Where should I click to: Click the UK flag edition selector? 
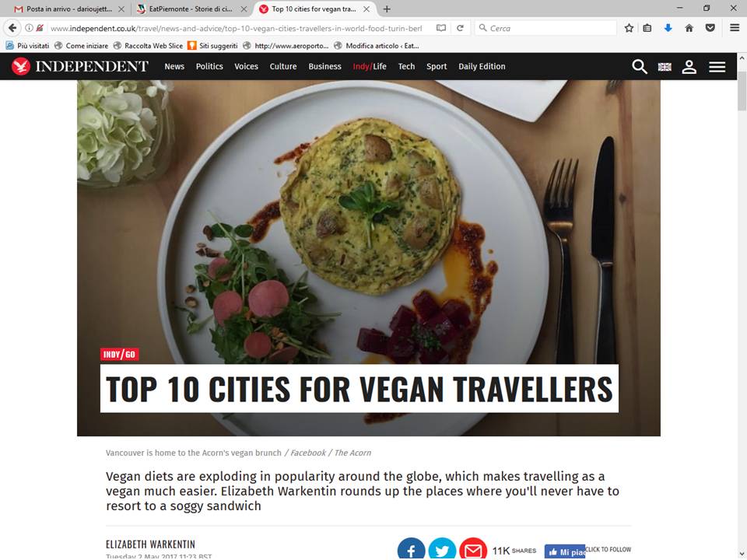pos(665,67)
